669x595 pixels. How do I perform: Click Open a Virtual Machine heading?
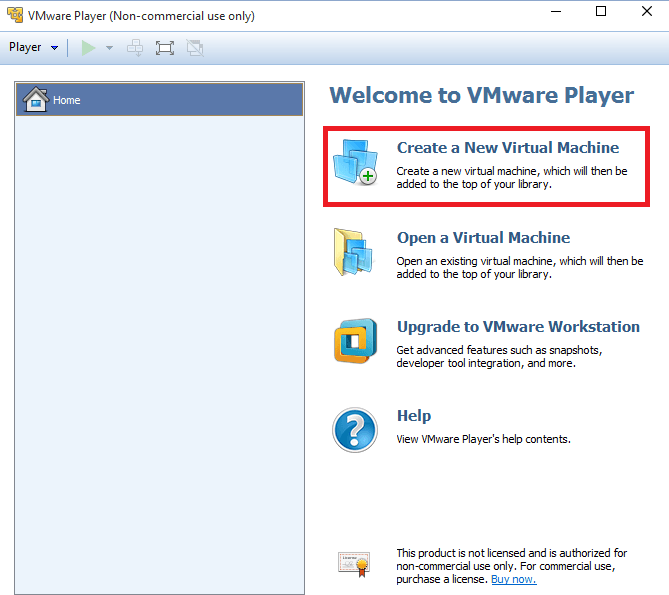[483, 238]
